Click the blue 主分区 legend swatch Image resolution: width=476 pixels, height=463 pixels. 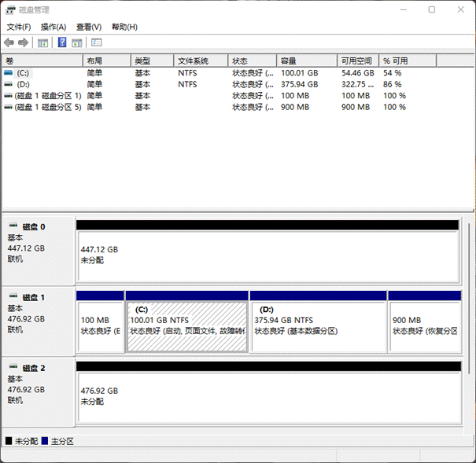pos(45,442)
